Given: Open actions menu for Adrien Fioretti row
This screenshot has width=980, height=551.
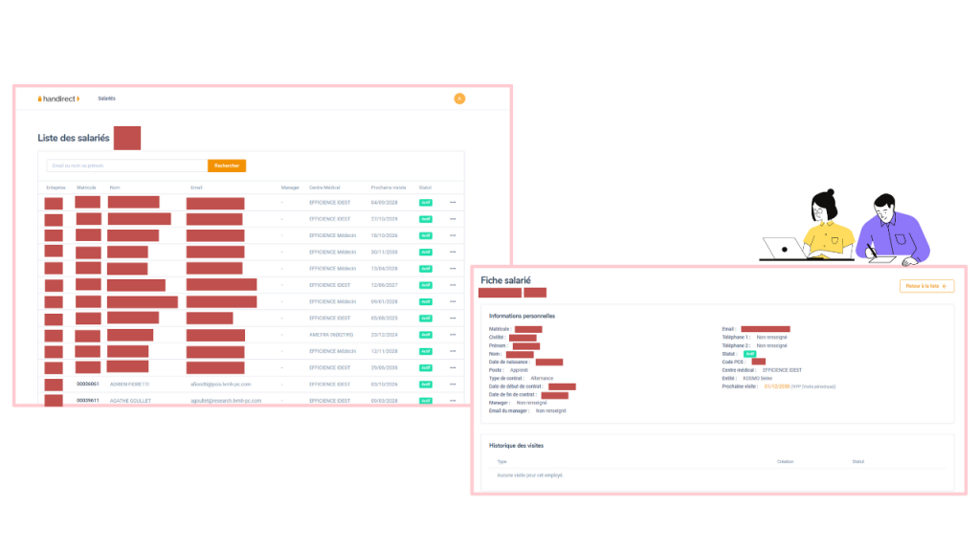Looking at the screenshot, I should 453,385.
